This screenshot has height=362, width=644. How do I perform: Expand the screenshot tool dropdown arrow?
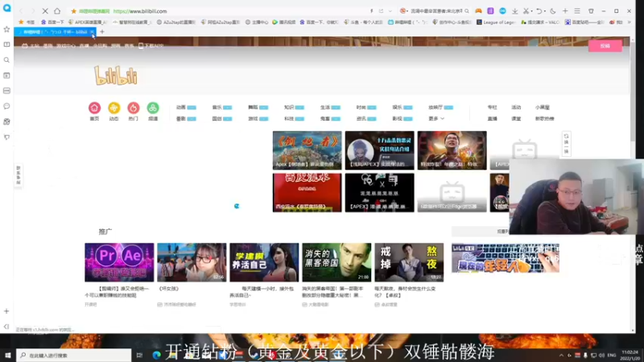[x=531, y=11]
